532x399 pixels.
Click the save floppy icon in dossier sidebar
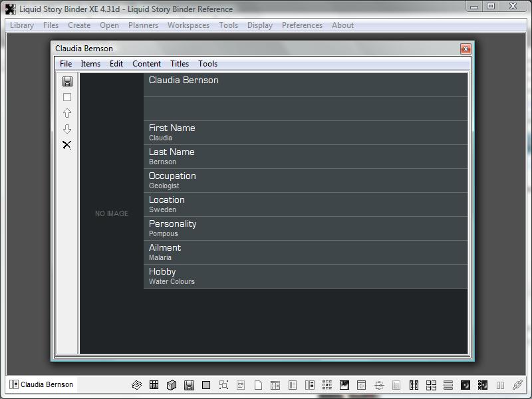pos(67,81)
